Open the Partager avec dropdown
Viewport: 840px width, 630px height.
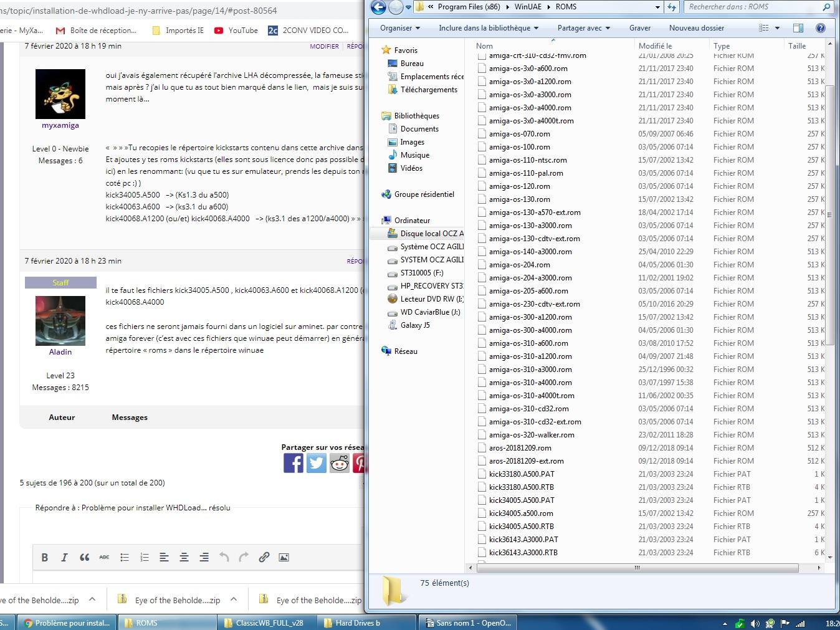[584, 28]
